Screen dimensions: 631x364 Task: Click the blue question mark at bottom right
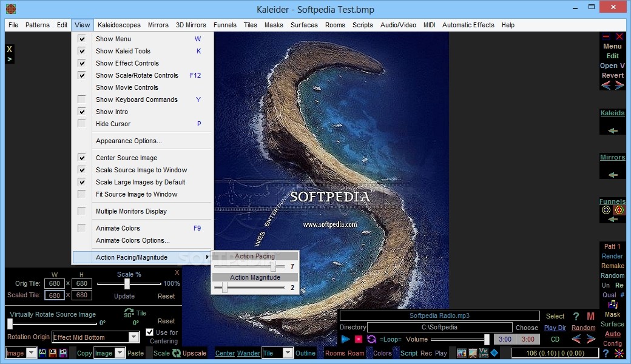606,353
